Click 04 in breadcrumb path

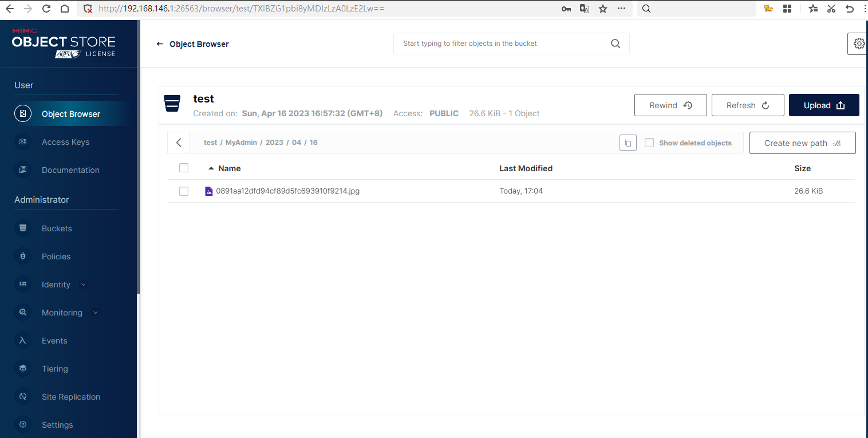296,143
